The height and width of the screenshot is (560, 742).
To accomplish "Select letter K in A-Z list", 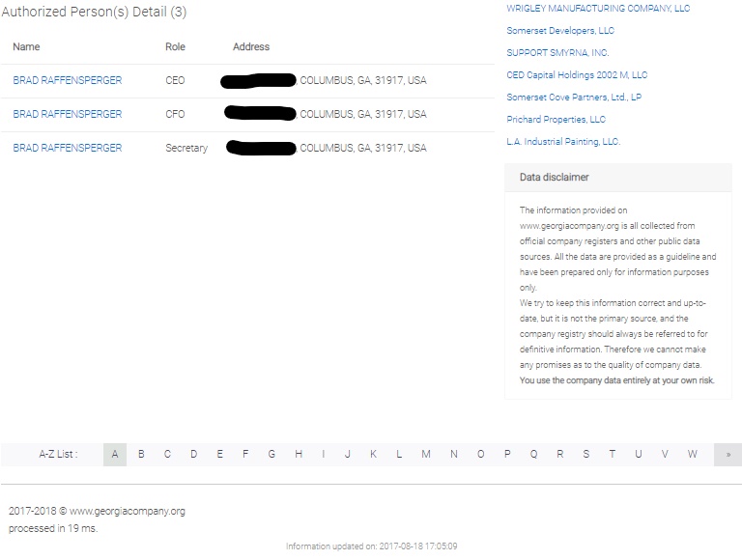I will coord(373,455).
